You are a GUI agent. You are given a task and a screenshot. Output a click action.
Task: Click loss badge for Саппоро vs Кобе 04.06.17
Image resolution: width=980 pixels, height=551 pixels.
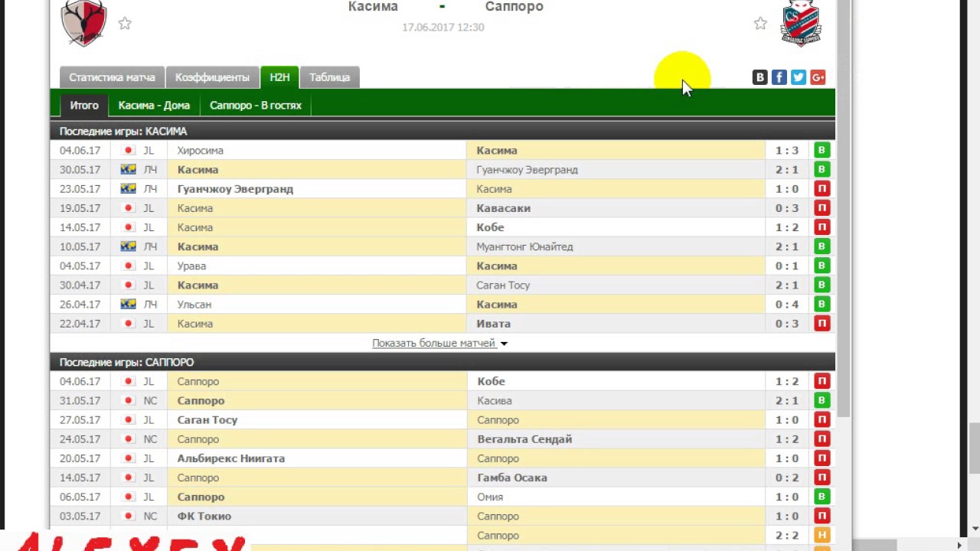point(822,382)
